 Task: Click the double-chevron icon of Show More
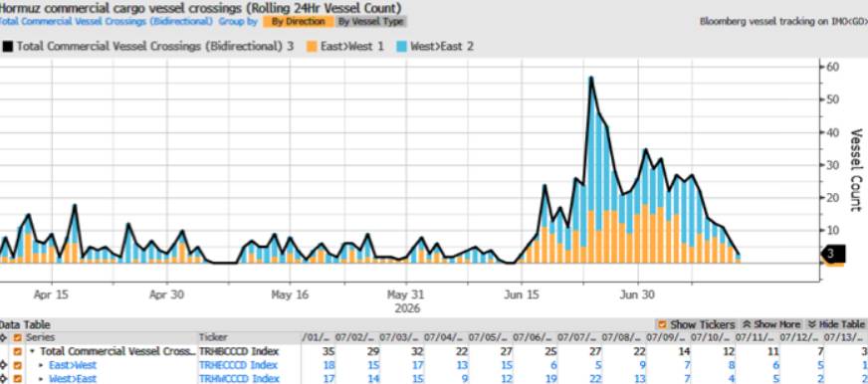747,324
